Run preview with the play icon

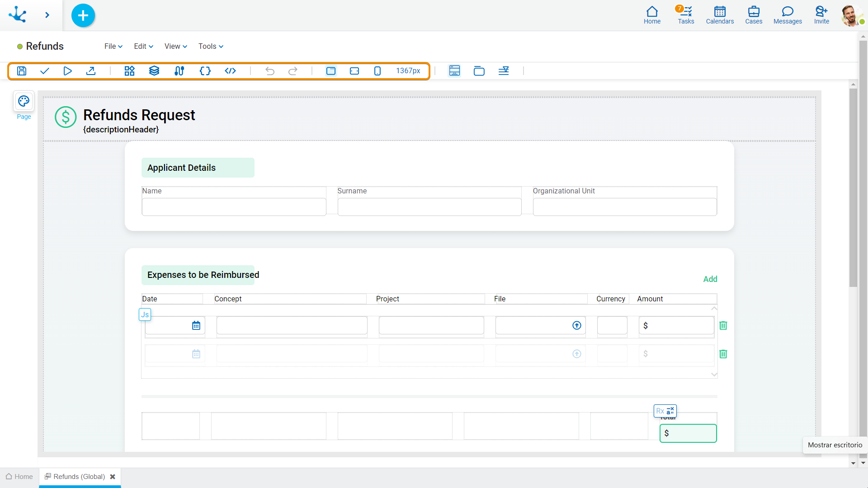click(68, 71)
